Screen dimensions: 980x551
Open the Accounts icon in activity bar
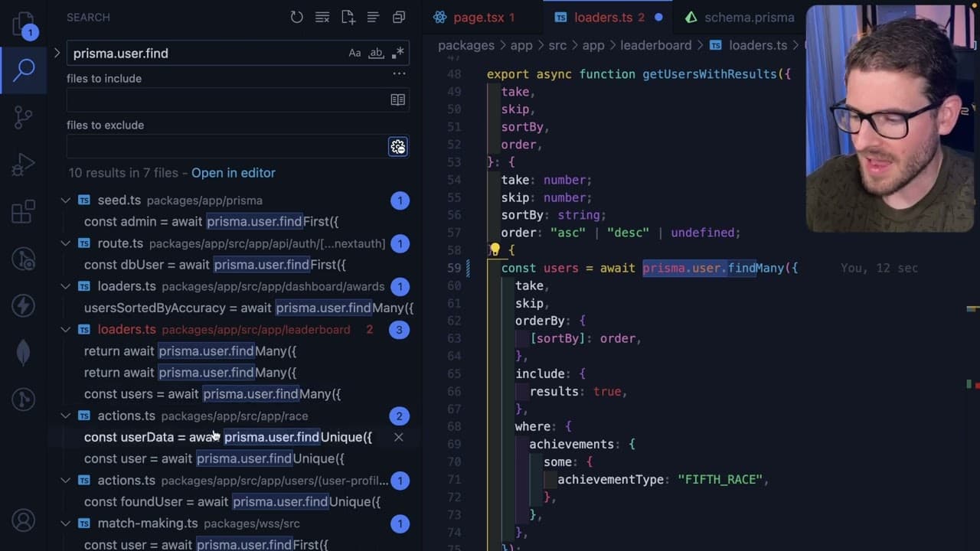click(23, 520)
